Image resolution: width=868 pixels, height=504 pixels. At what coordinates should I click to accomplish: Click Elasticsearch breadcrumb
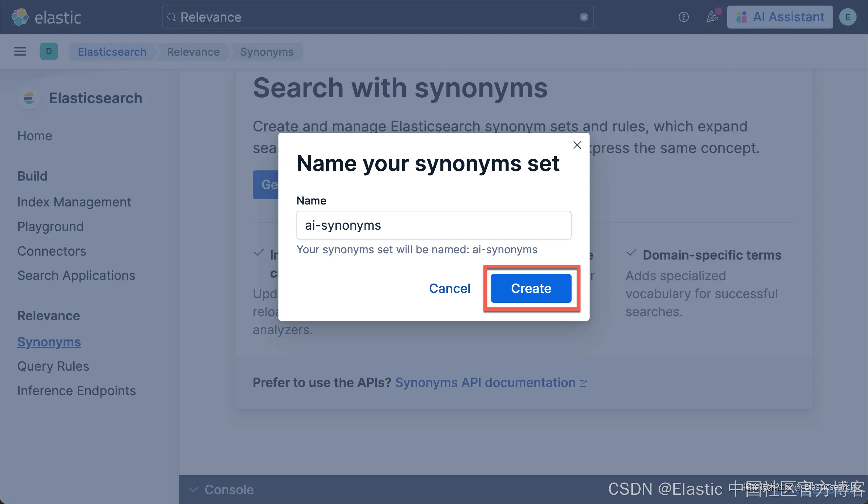[x=112, y=52]
